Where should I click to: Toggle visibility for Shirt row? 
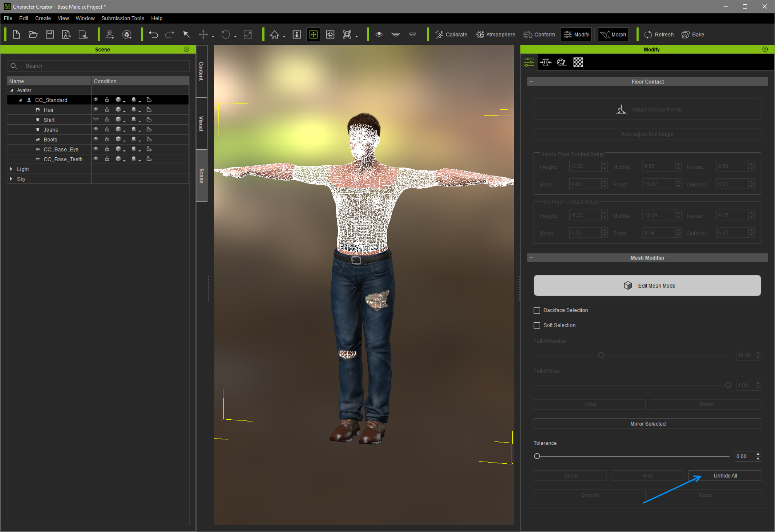pos(96,119)
